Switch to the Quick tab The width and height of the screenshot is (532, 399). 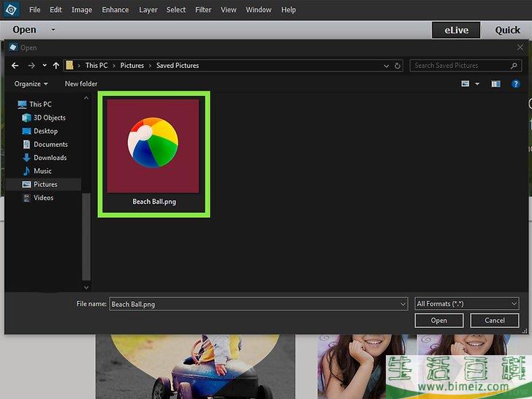(507, 30)
